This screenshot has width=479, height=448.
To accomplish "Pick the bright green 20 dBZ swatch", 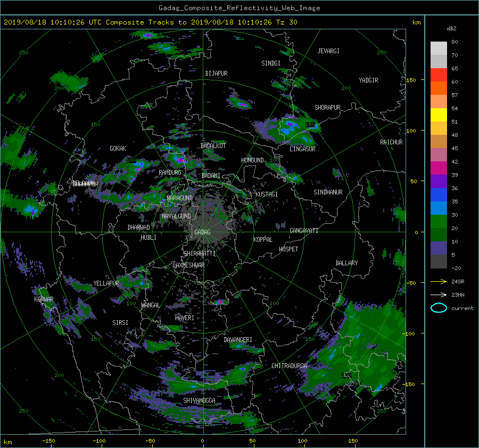I will (439, 222).
